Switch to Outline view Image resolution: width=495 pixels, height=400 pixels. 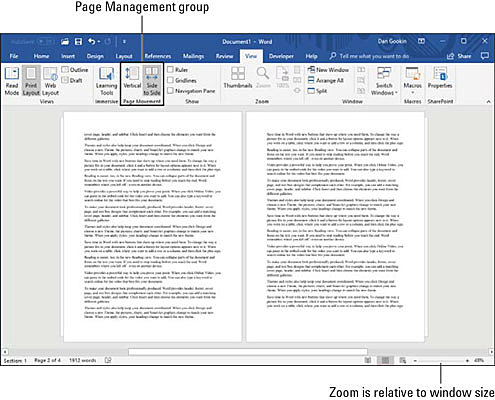click(x=75, y=70)
